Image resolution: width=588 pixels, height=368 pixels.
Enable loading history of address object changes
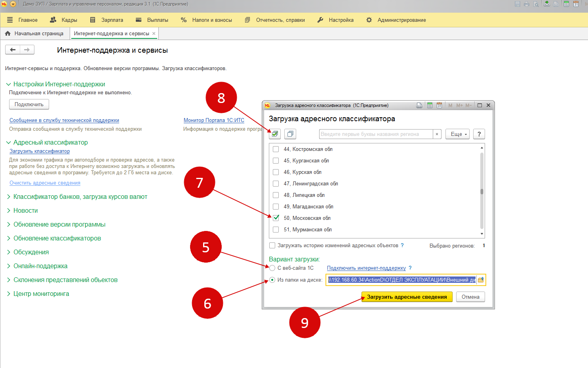coord(272,246)
